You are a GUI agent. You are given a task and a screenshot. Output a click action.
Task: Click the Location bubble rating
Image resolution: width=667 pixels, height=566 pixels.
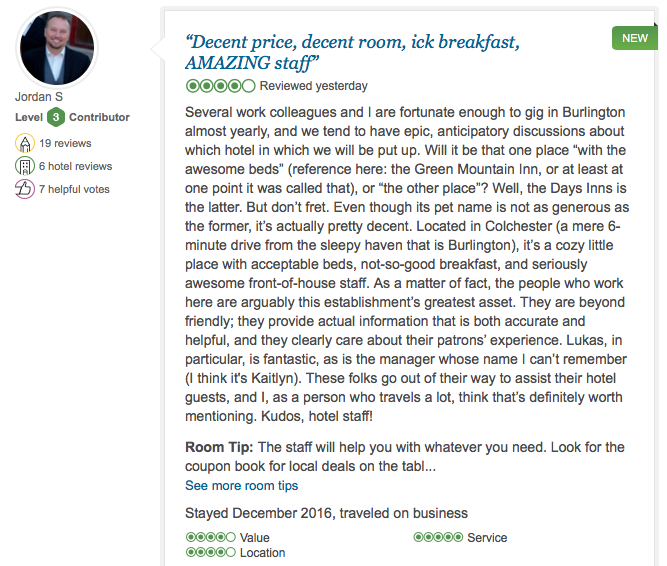point(210,553)
